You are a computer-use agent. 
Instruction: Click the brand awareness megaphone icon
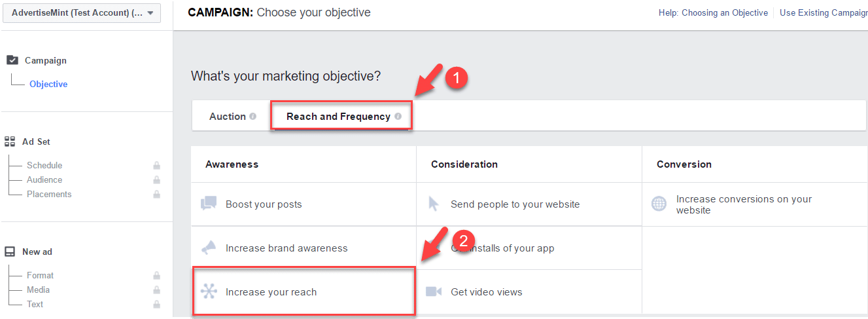tap(209, 248)
